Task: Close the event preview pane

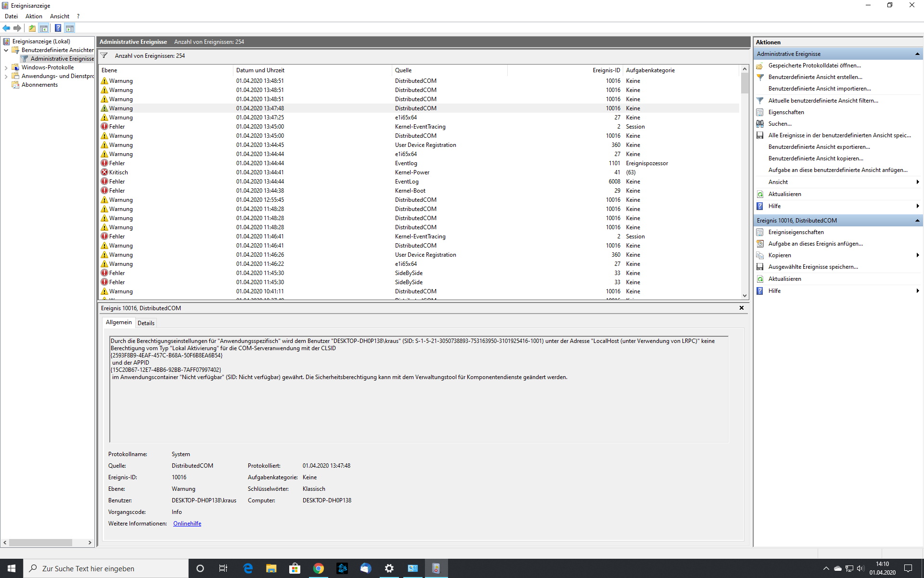Action: (x=741, y=308)
